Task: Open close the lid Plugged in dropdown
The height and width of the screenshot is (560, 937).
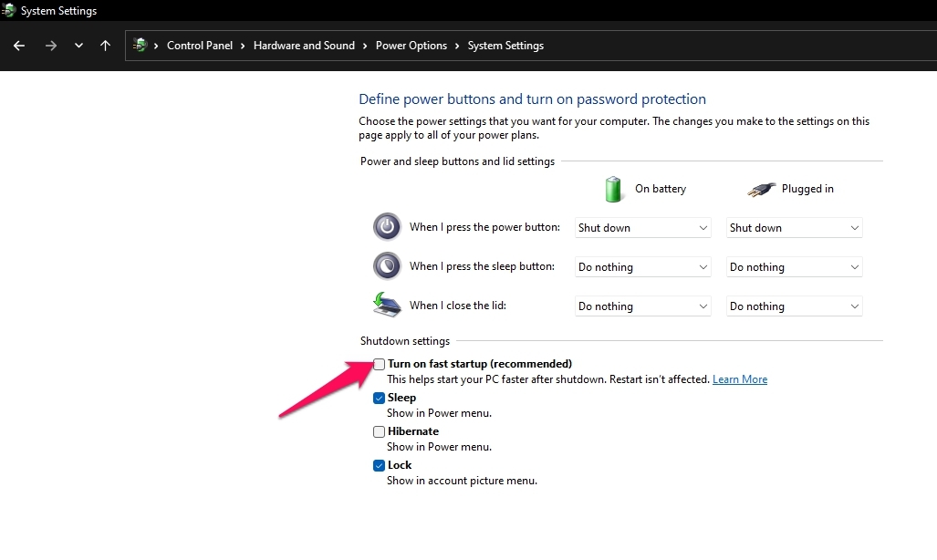Action: tap(794, 306)
